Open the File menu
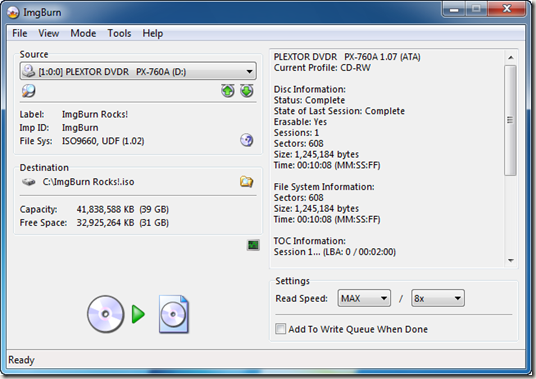 tap(20, 33)
